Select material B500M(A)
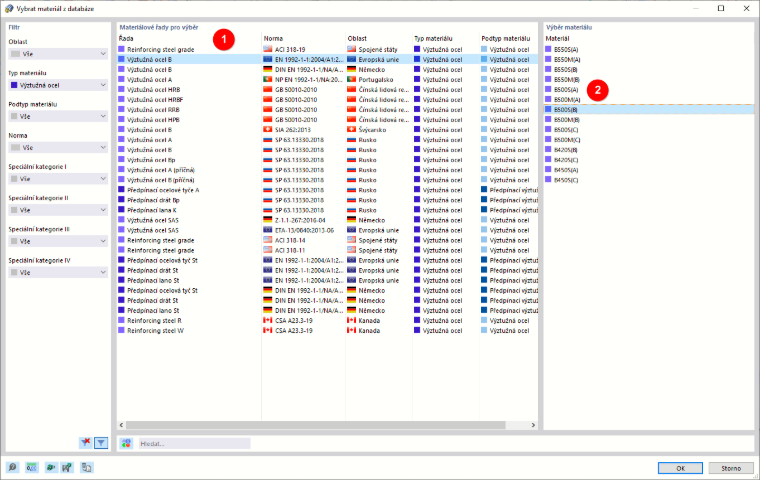 coord(567,99)
